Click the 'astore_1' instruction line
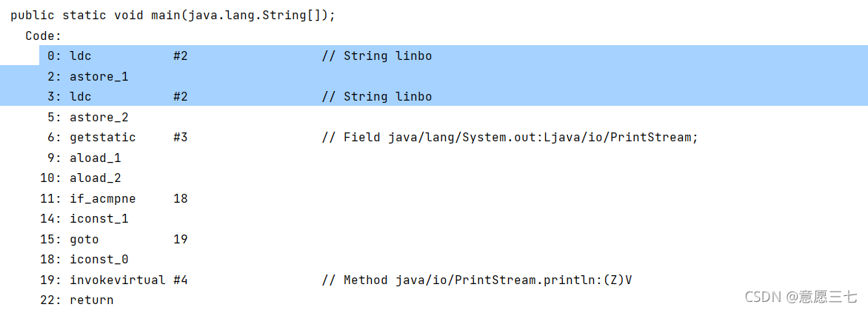 (88, 76)
